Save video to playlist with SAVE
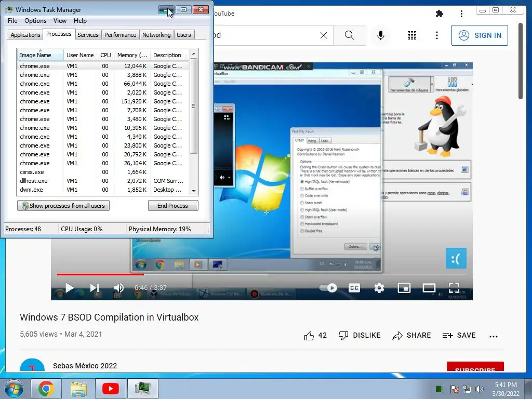 [x=459, y=336]
